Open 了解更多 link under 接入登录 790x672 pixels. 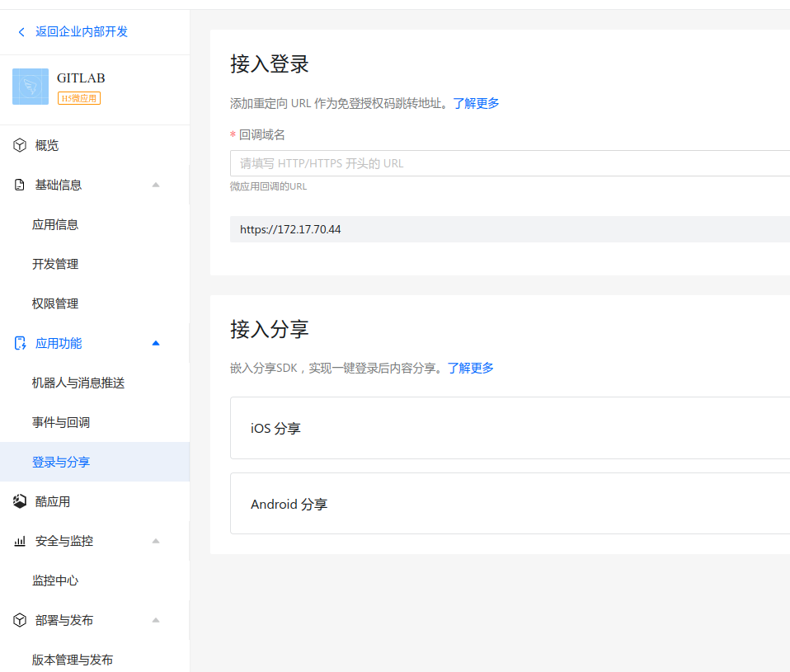click(x=476, y=103)
